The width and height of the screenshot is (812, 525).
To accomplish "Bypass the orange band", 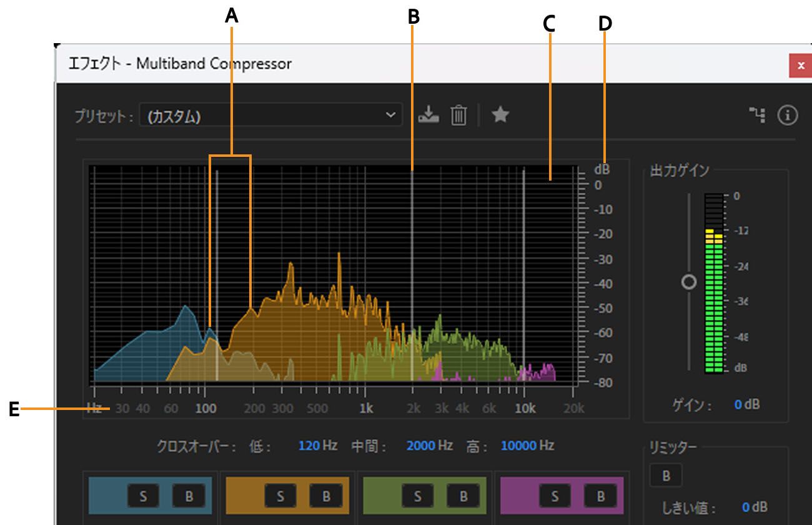I will [x=325, y=496].
